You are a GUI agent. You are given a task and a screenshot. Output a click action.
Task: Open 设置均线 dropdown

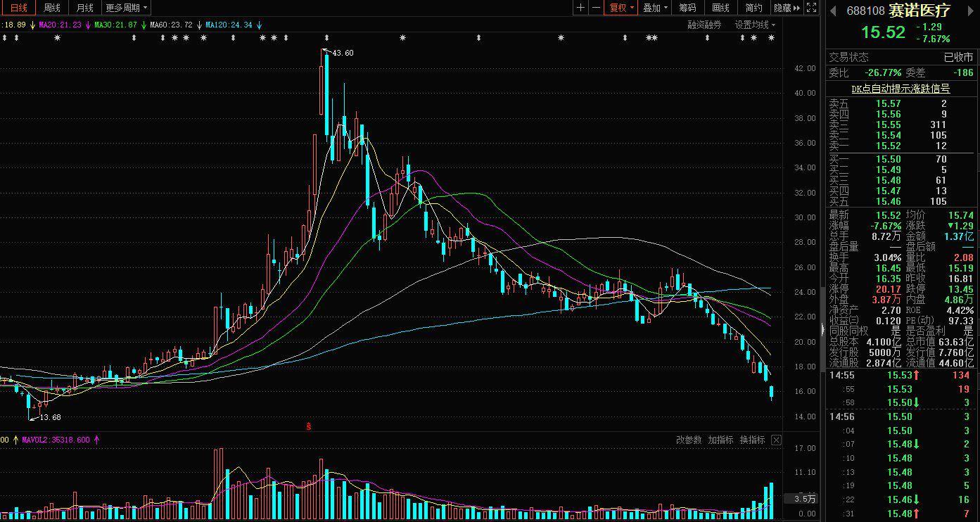coord(755,25)
